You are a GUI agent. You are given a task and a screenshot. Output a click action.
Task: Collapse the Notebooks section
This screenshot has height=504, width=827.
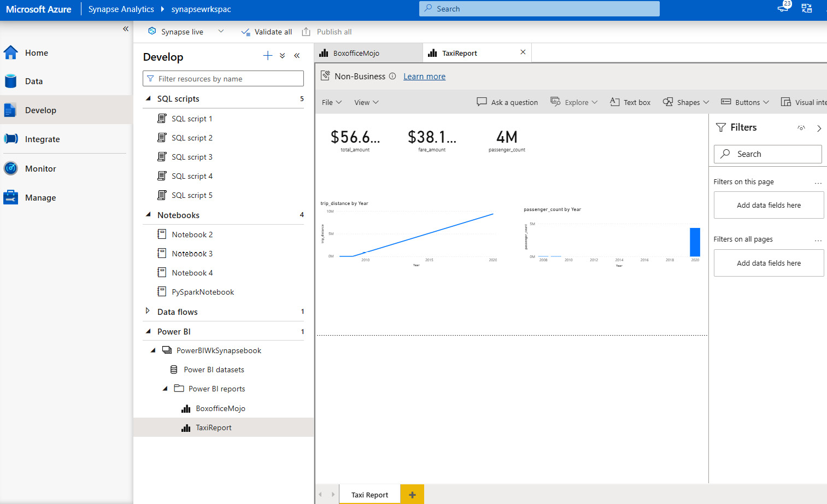tap(148, 215)
